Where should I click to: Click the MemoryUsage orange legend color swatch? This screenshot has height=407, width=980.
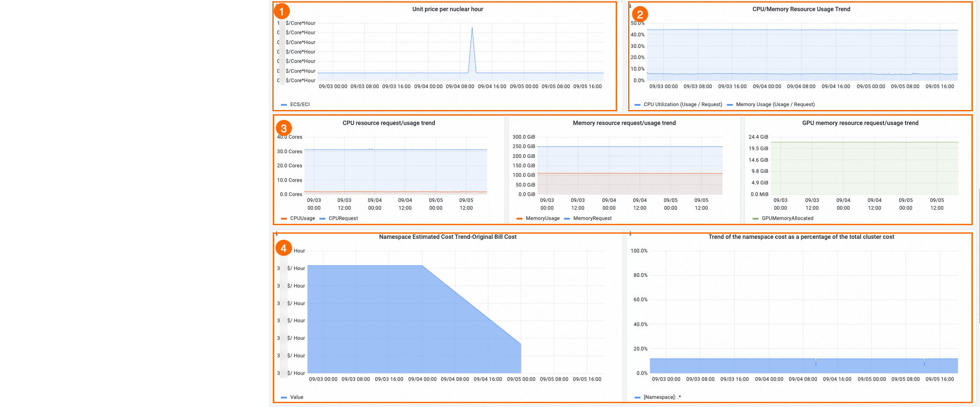coord(520,219)
